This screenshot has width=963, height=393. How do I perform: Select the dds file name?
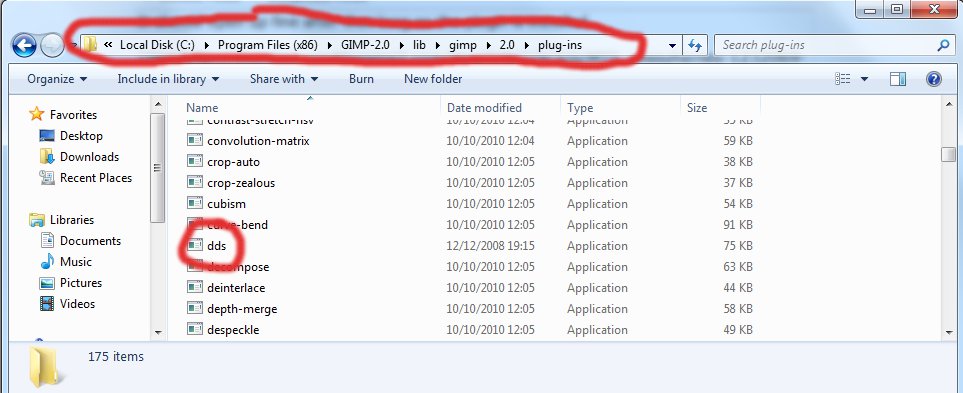(x=217, y=246)
